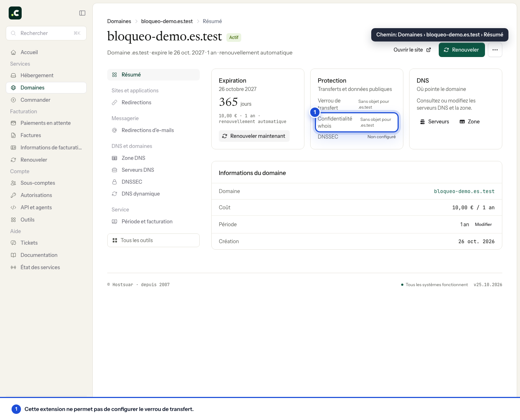Image resolution: width=520 pixels, height=420 pixels.
Task: Click the Paiements en attente icon
Action: [13, 123]
